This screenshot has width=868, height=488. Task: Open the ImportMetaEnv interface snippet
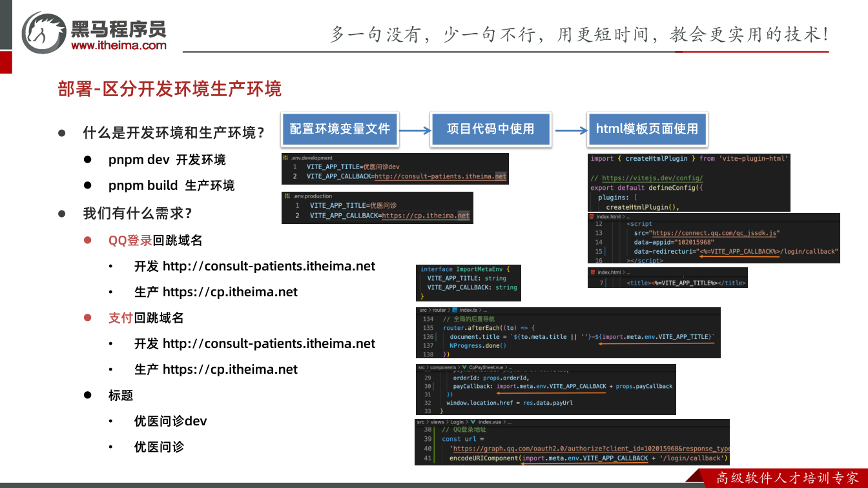(468, 283)
